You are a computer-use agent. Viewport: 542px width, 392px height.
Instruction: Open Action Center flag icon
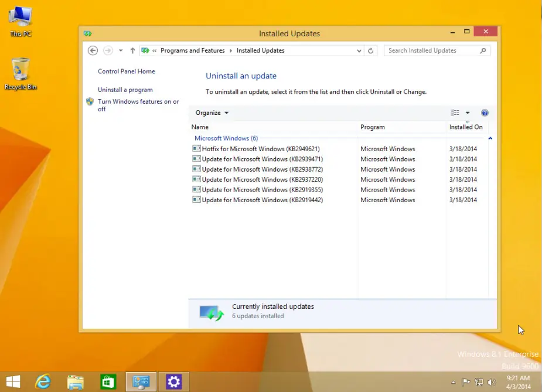(466, 382)
